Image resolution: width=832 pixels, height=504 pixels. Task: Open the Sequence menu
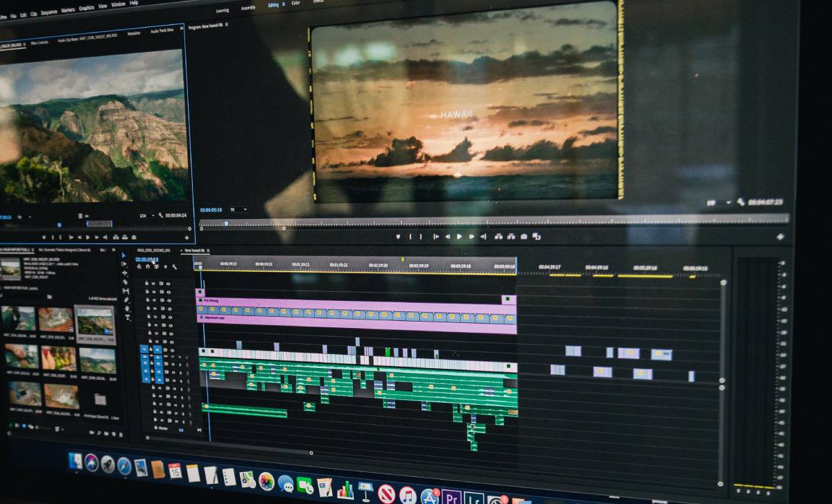coord(49,12)
